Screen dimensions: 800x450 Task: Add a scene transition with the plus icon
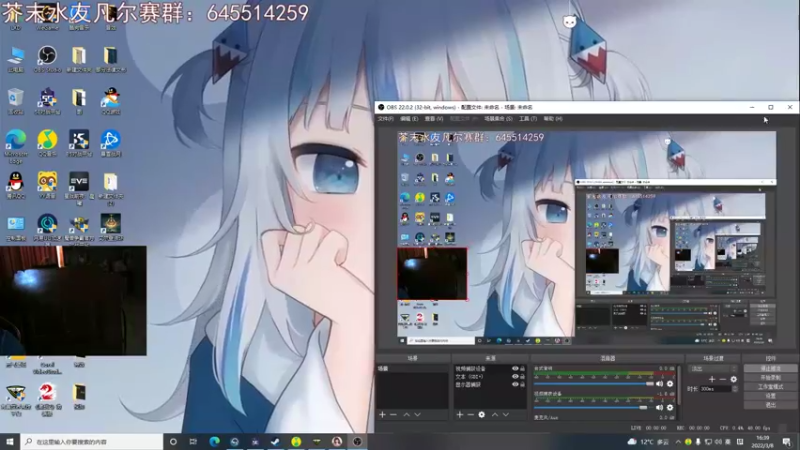pyautogui.click(x=712, y=379)
